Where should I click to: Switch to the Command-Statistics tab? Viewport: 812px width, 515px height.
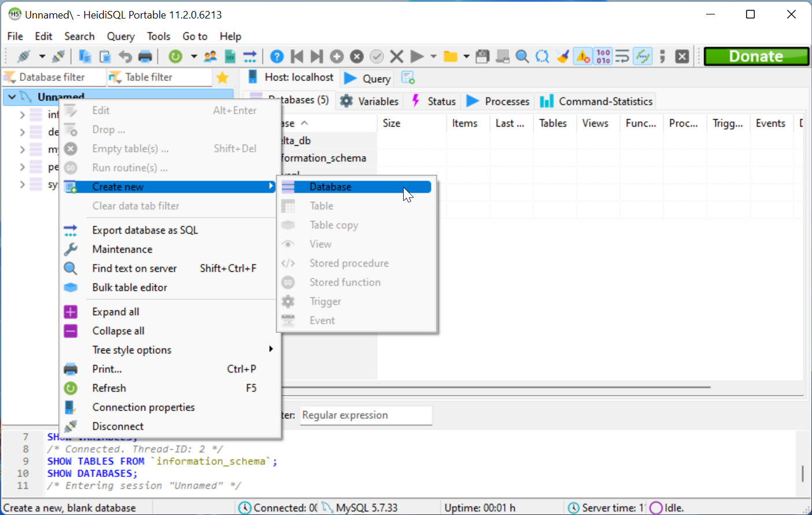(596, 101)
